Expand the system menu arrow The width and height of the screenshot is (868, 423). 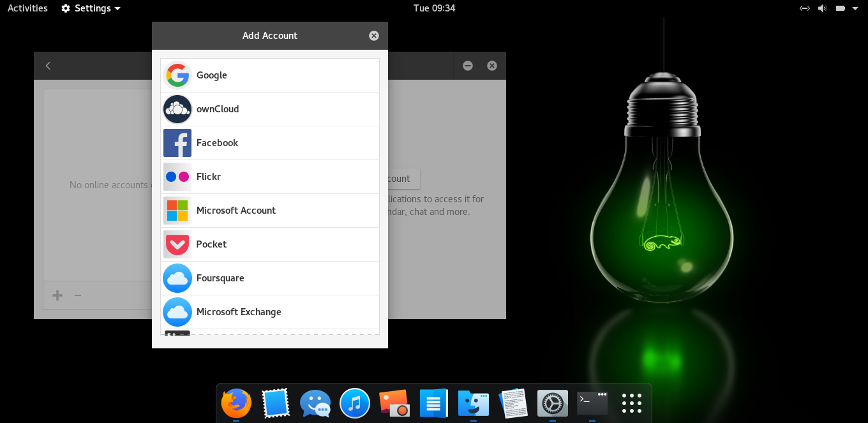pos(856,8)
